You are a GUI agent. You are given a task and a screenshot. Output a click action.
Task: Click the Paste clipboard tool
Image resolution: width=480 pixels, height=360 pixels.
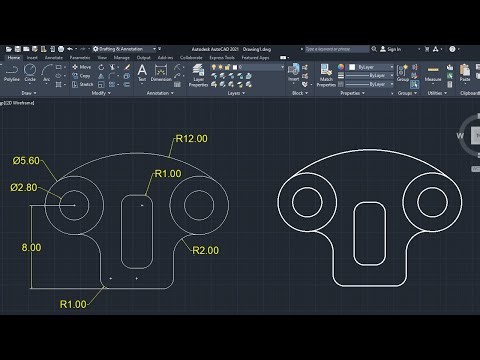[x=465, y=73]
